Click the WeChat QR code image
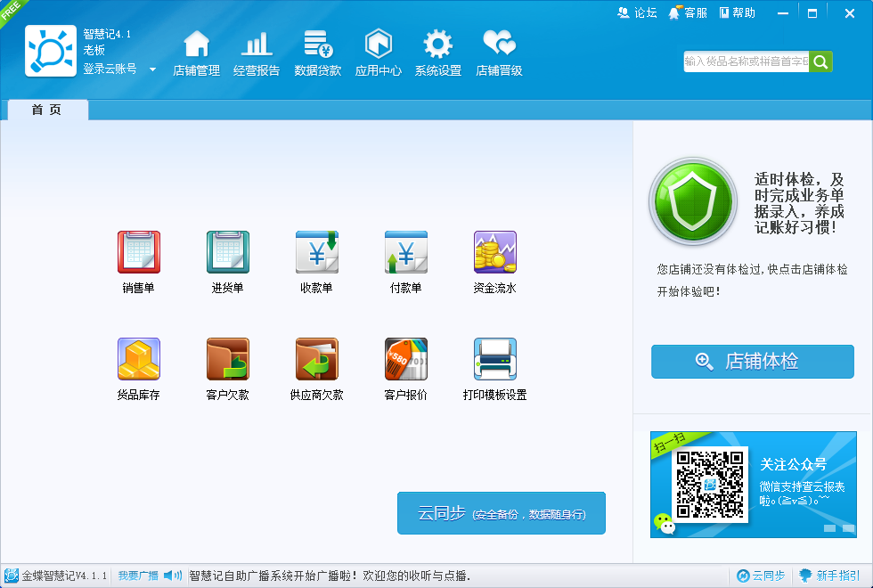The height and width of the screenshot is (588, 873). (710, 485)
